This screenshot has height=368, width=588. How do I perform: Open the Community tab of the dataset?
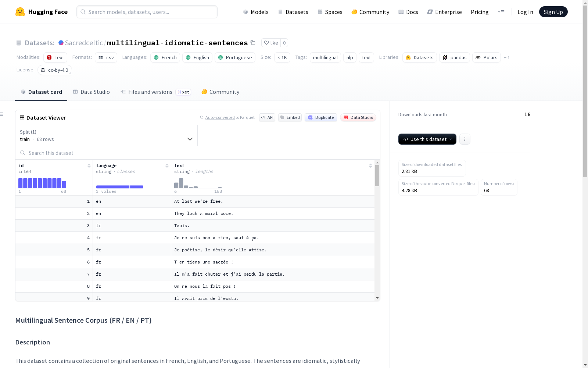pyautogui.click(x=220, y=92)
